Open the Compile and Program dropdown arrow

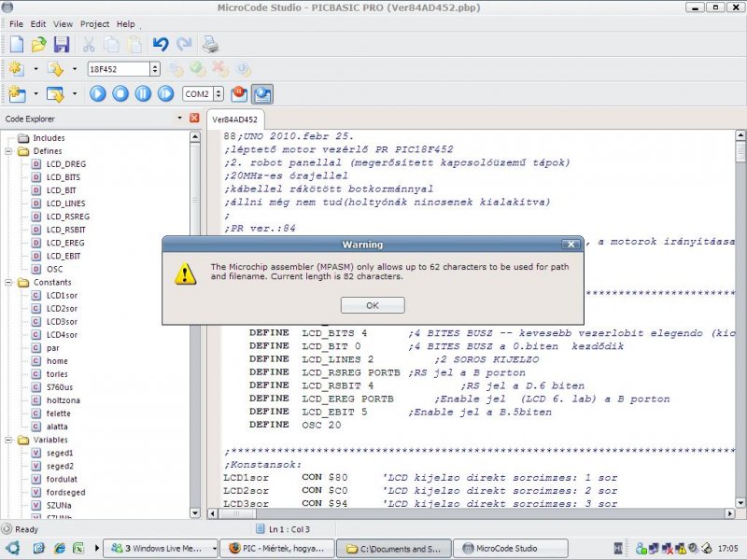tap(75, 69)
